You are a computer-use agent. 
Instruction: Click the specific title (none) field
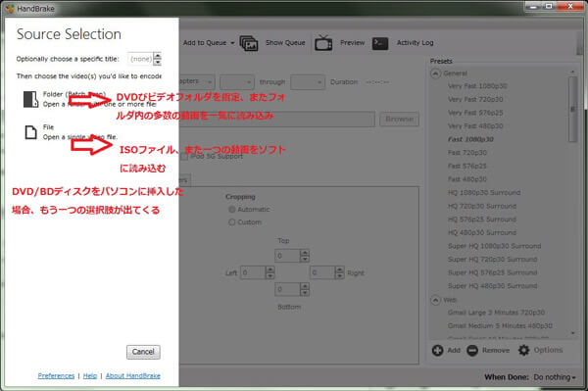[x=140, y=59]
